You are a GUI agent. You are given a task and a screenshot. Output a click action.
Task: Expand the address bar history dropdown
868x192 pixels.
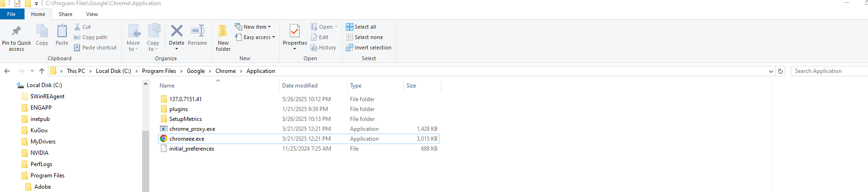[771, 72]
